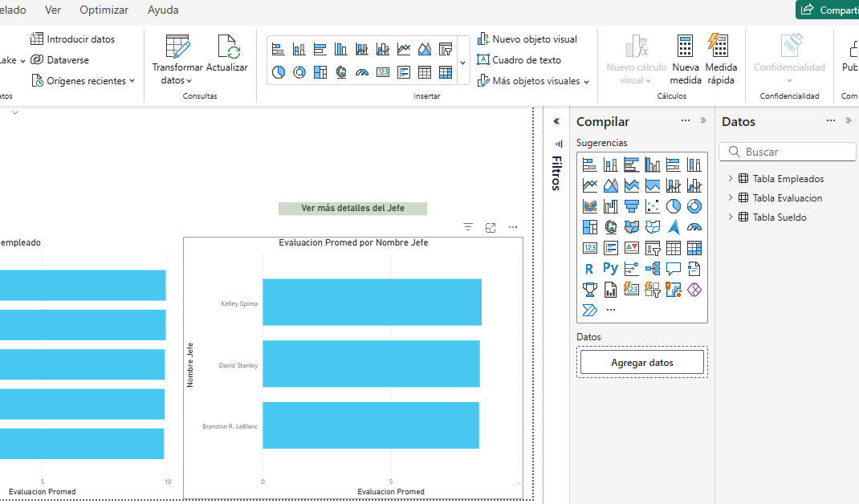Image resolution: width=859 pixels, height=504 pixels.
Task: Expand the Tabla Empleados table
Action: tap(731, 179)
